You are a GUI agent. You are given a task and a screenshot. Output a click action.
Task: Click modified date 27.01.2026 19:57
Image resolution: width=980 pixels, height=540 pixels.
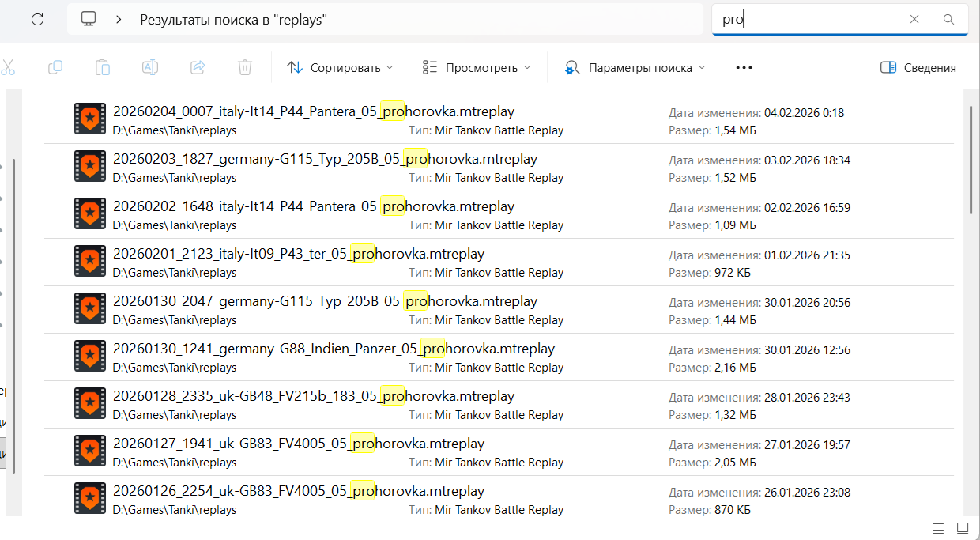pos(808,445)
